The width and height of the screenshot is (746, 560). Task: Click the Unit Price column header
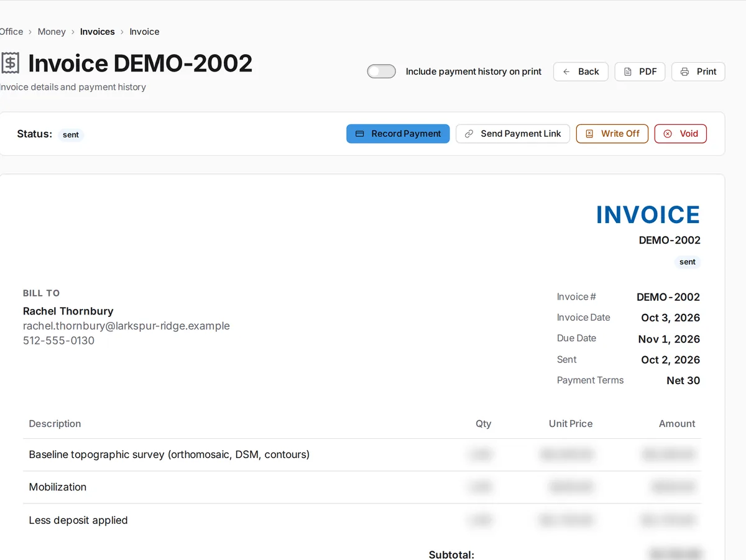[571, 424]
